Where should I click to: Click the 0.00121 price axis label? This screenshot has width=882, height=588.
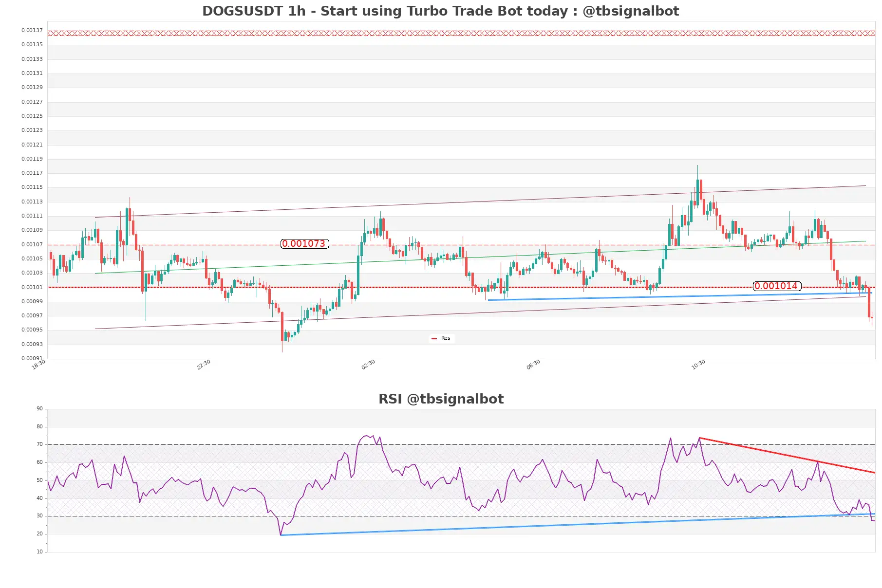[32, 145]
